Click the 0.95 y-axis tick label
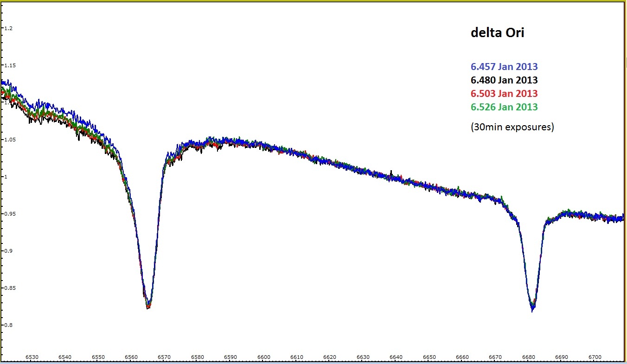Viewport: 627px width, 364px height. [10, 214]
